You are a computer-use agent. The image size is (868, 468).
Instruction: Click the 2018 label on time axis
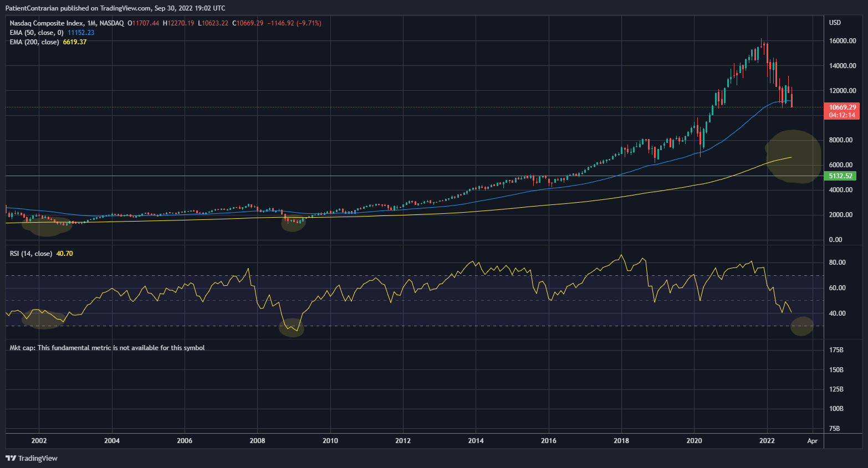click(621, 441)
